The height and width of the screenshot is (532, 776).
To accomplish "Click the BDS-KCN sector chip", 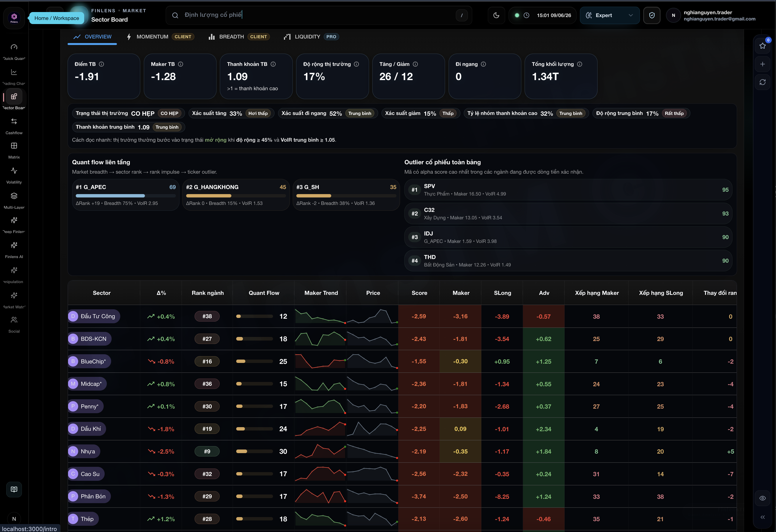I will coord(89,339).
